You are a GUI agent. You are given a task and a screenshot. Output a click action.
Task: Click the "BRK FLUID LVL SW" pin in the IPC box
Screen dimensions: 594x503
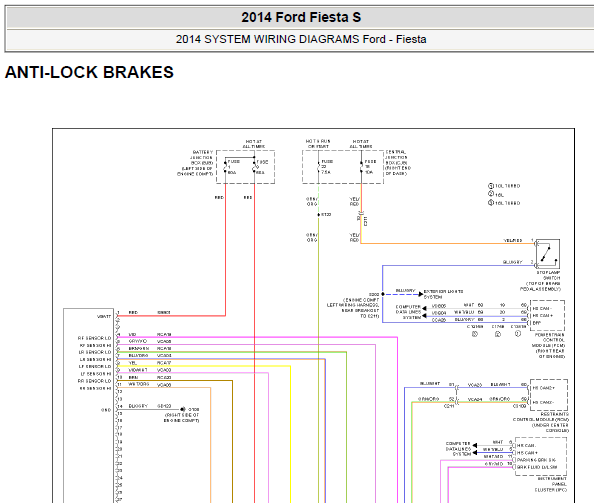point(538,467)
